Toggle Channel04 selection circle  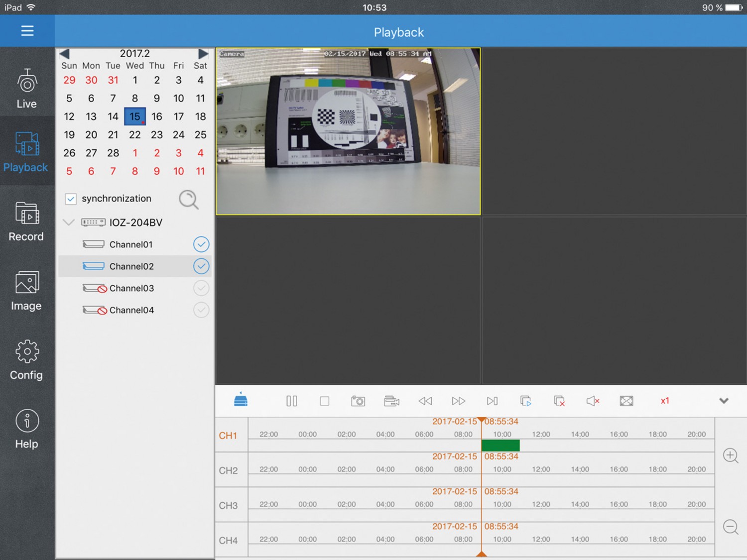[201, 310]
